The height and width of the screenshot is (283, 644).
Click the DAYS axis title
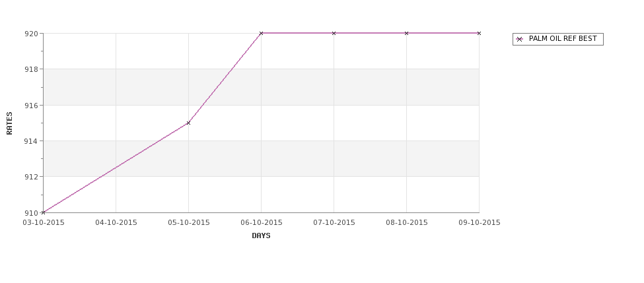coord(261,236)
